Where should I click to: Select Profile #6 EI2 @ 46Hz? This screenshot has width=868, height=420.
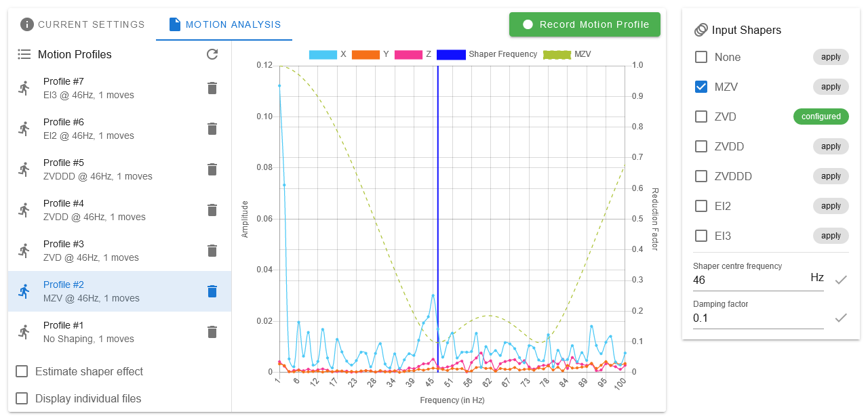119,129
